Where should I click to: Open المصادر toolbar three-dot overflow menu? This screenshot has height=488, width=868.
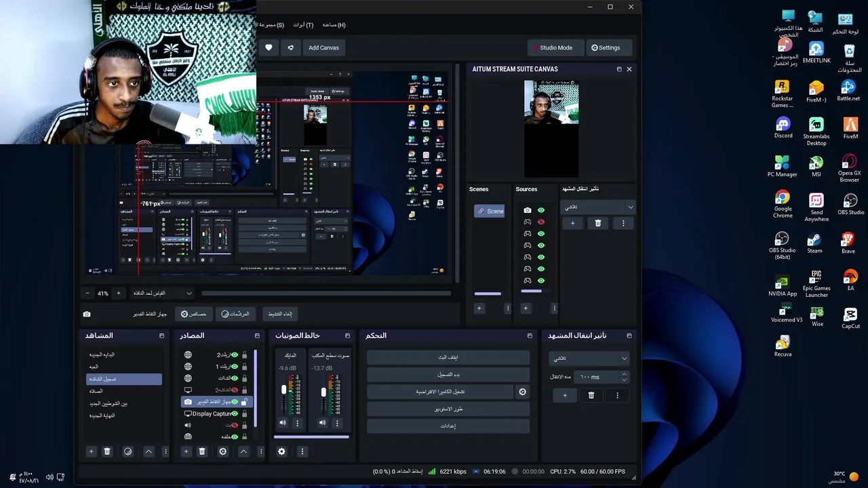[x=260, y=451]
